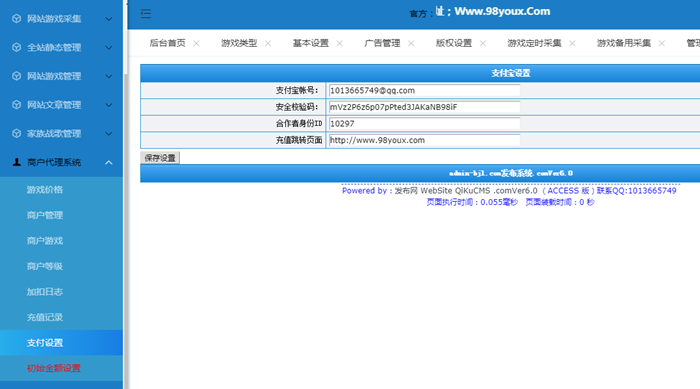Toggle the sidebar collapse hamburger icon

[x=146, y=13]
